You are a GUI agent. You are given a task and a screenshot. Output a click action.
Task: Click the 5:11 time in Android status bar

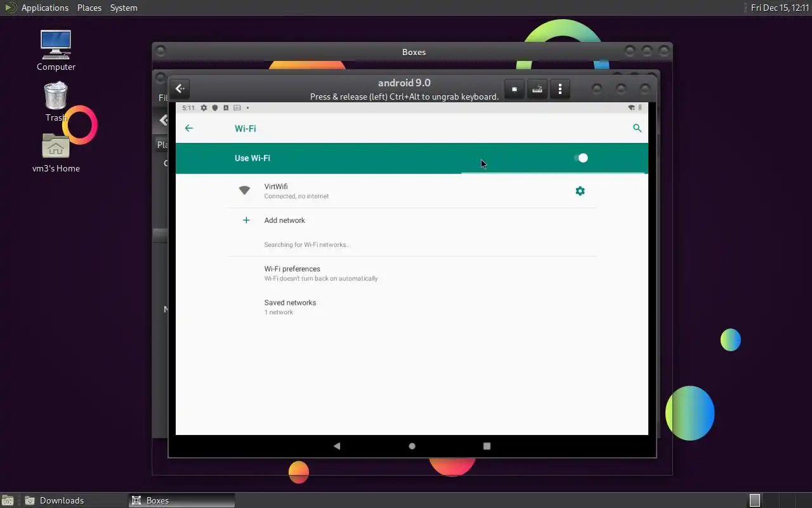(188, 108)
